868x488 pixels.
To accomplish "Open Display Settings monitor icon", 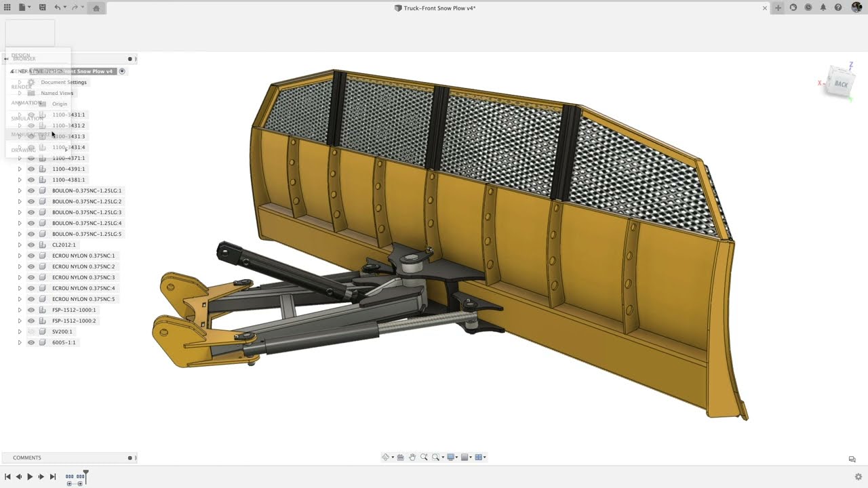I will [x=451, y=457].
